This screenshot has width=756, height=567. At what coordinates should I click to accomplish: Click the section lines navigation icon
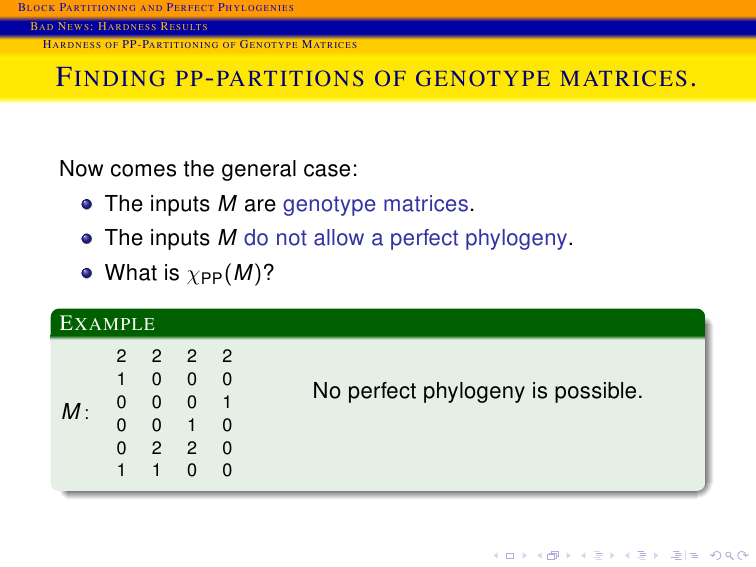coord(642,555)
